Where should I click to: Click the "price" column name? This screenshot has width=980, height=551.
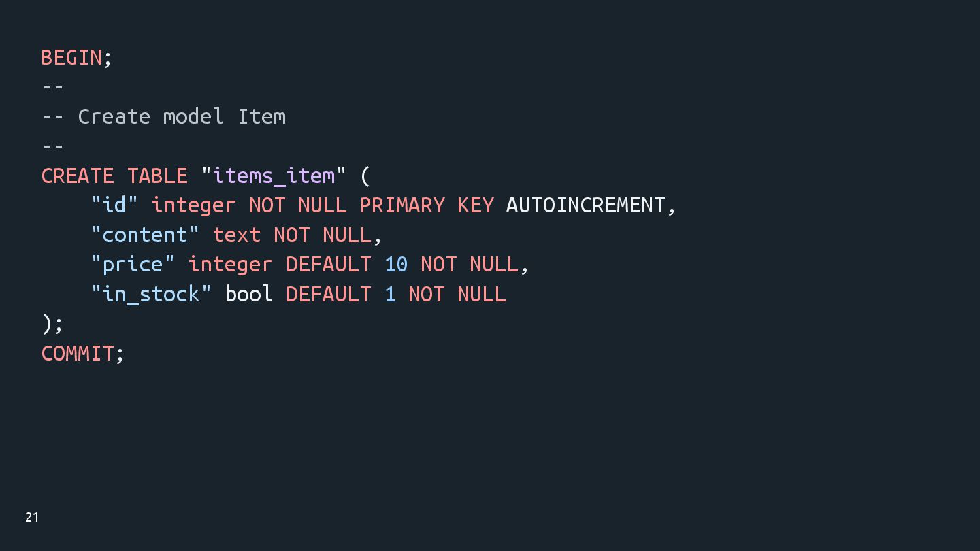[133, 265]
